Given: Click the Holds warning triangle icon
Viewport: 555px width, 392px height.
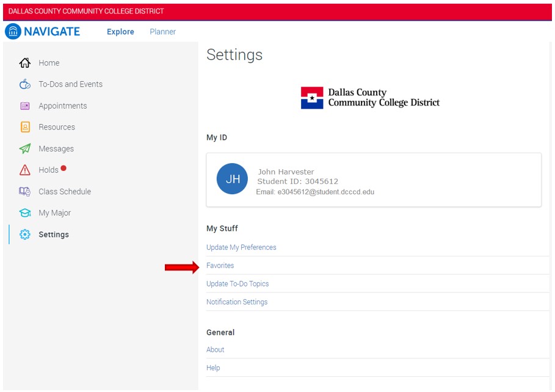Looking at the screenshot, I should (25, 170).
